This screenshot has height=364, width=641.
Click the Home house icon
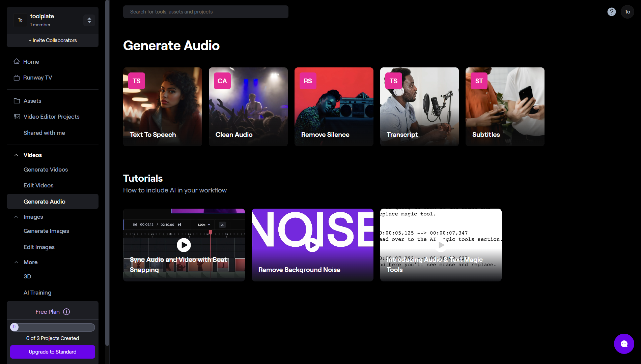(x=17, y=61)
